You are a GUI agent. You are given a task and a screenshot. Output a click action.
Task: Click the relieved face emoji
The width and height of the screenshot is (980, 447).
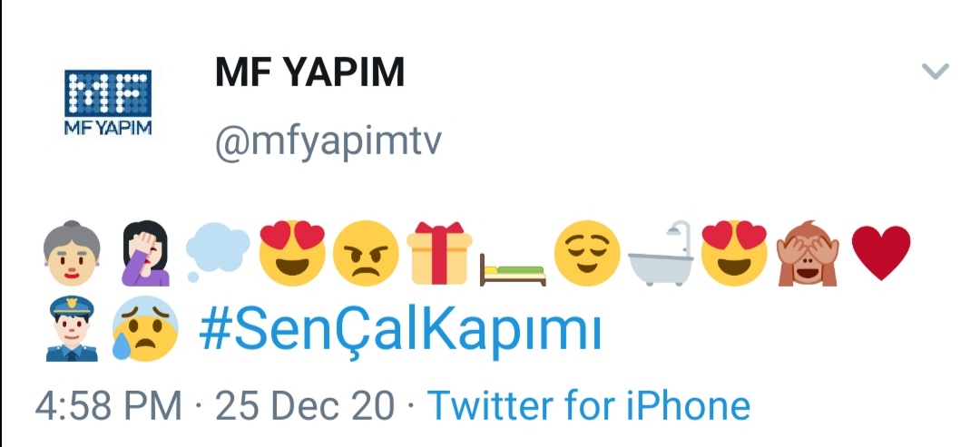click(587, 254)
